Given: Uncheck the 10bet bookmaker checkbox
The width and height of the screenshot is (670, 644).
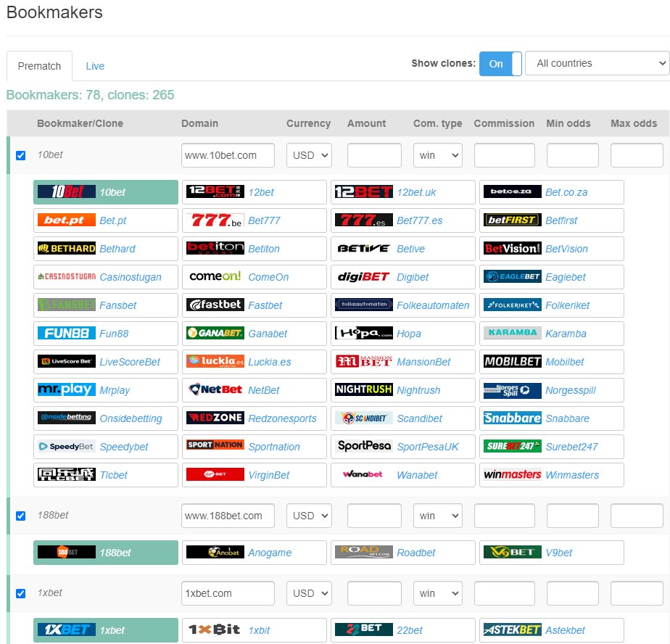Looking at the screenshot, I should [x=20, y=155].
